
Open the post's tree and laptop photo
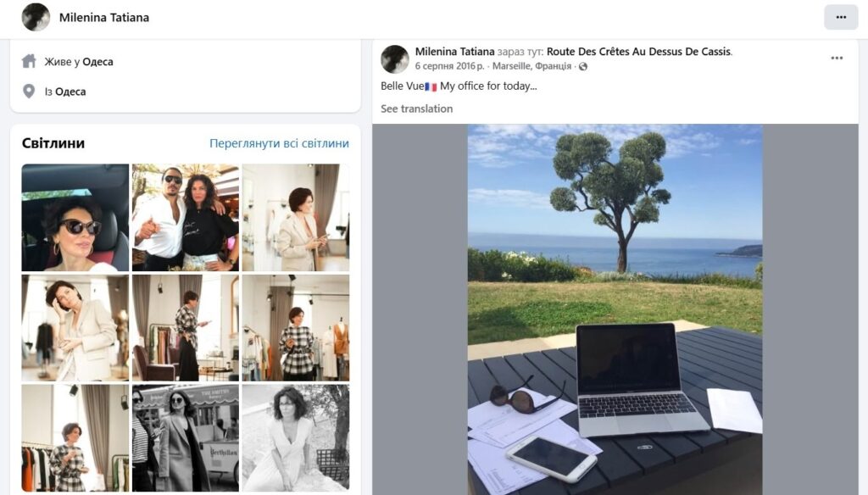[x=615, y=309]
